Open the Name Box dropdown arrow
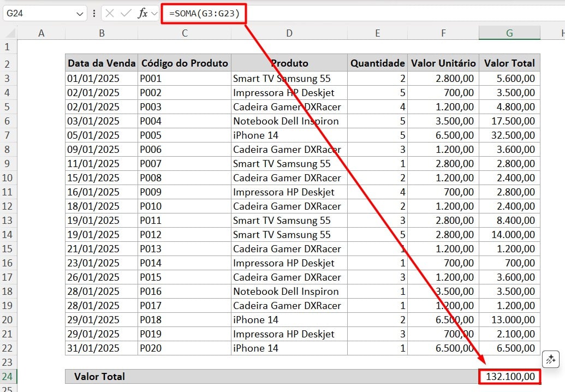The height and width of the screenshot is (392, 565). coord(80,14)
